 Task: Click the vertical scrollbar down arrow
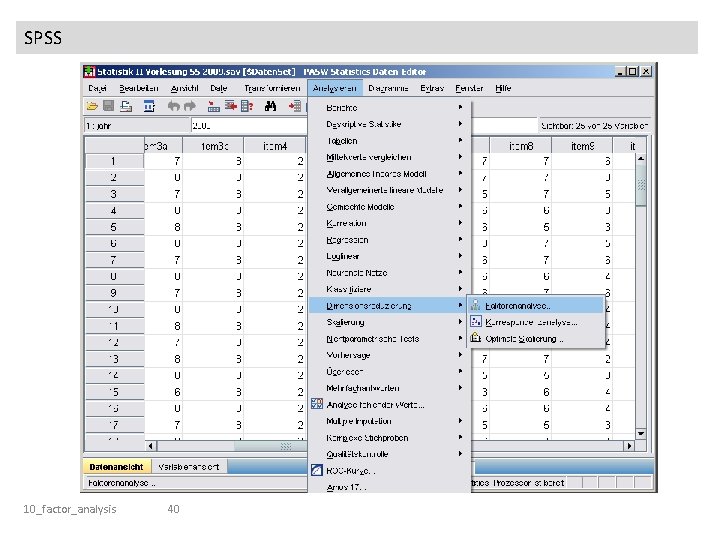(641, 433)
